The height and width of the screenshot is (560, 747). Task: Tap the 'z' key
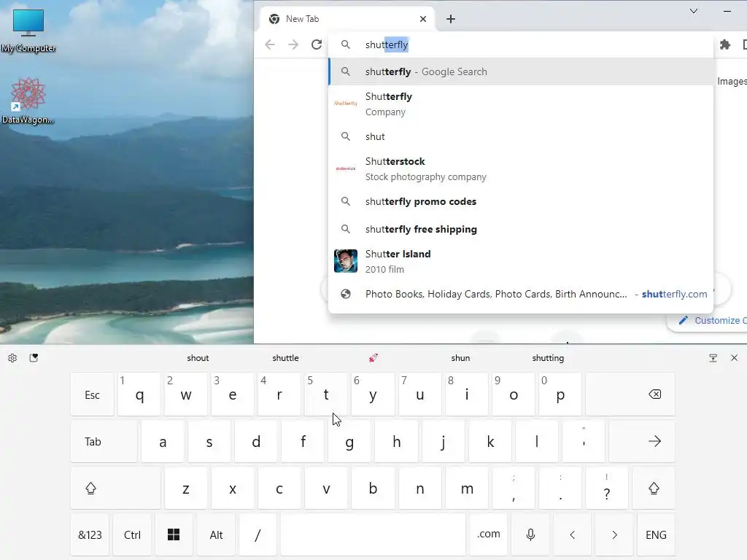[x=186, y=488]
